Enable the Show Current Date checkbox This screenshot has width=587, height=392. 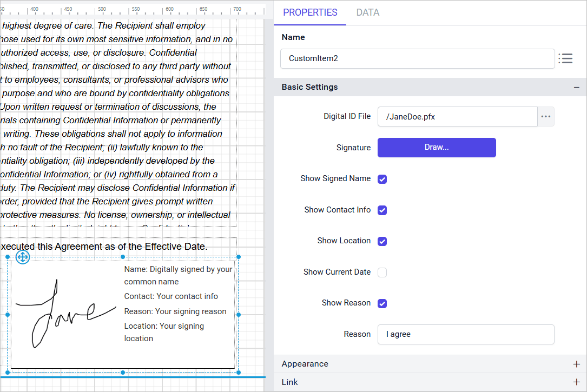pos(382,273)
